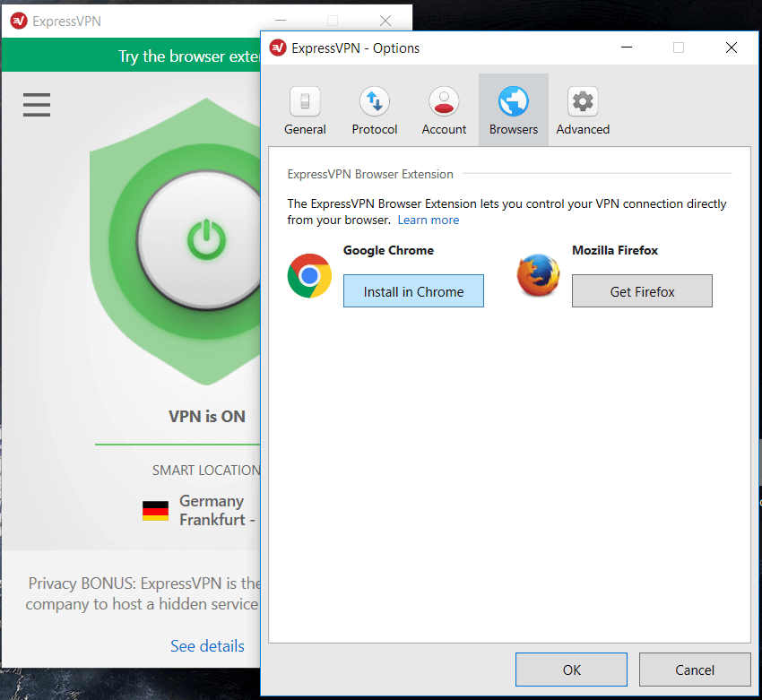Toggle the VPN power button
Viewport: 762px width, 700px height.
[204, 240]
